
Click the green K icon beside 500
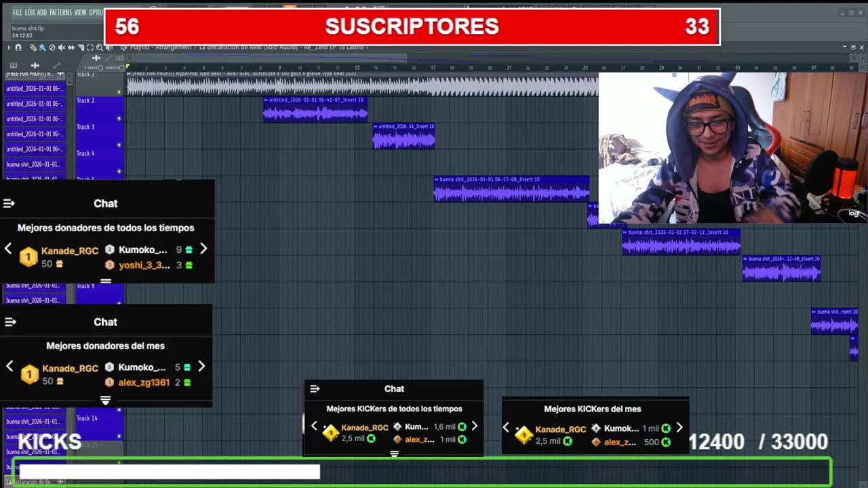click(x=667, y=442)
